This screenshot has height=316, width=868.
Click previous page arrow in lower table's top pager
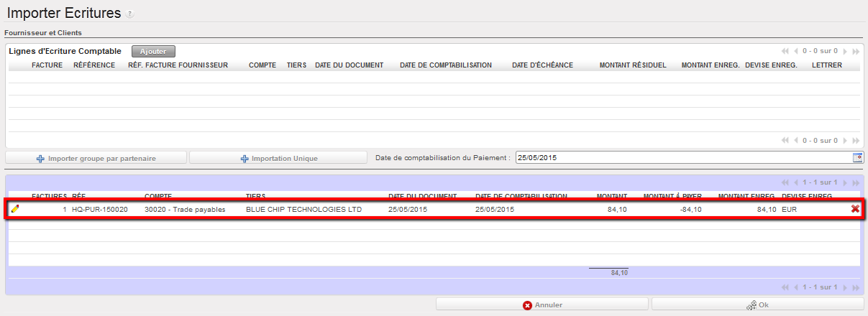pos(795,183)
